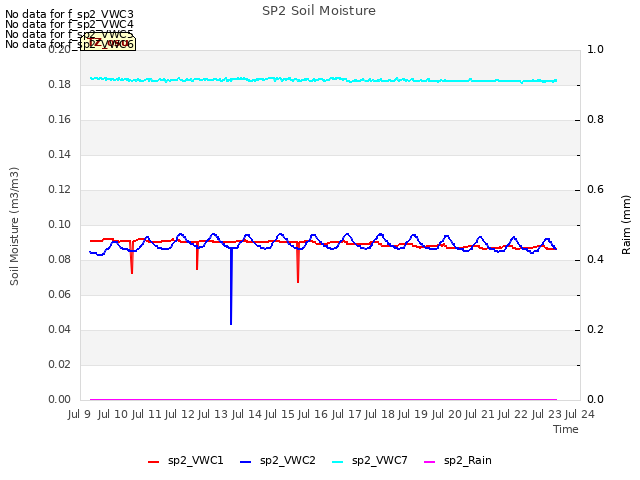Viewport: 640px width, 480px height.
Task: Click the 0.18 left axis tick label
Action: (60, 84)
